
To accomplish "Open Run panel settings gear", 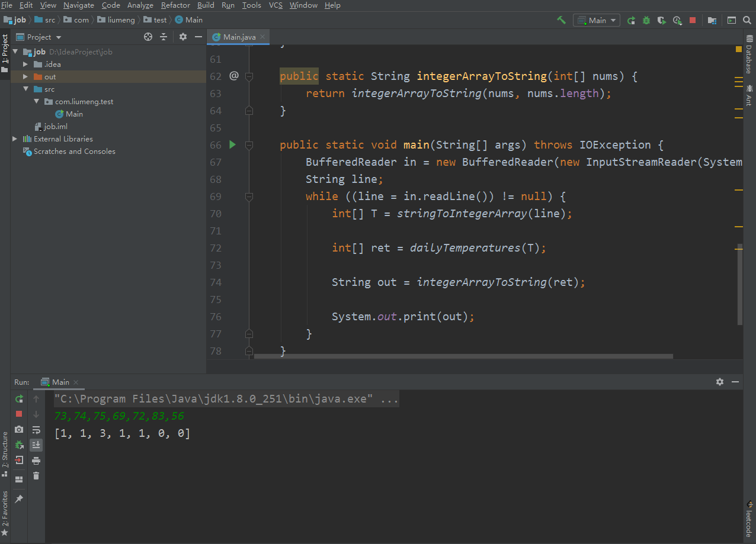I will point(720,382).
